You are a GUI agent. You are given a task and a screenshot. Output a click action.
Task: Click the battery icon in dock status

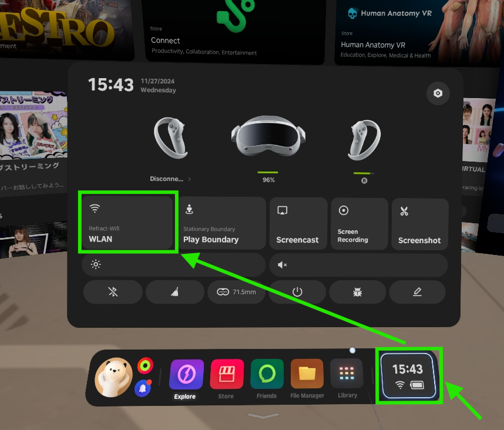(x=417, y=385)
